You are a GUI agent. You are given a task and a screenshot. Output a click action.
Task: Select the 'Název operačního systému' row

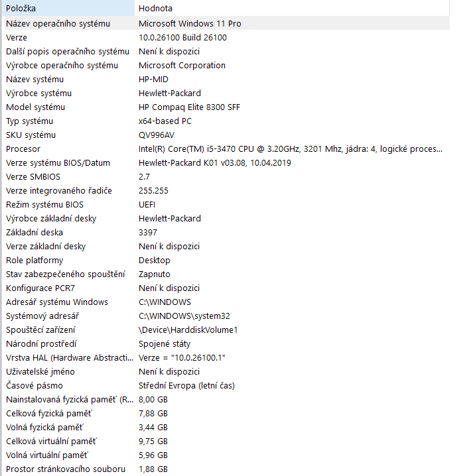click(x=226, y=23)
